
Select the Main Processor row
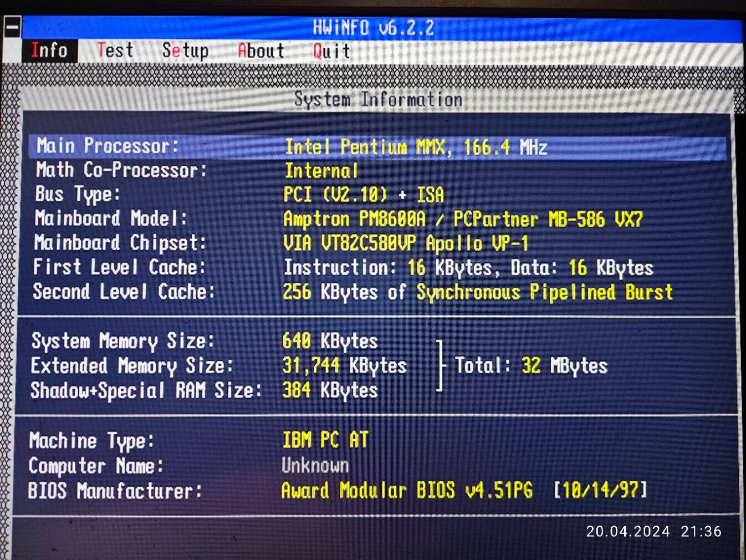pyautogui.click(x=377, y=147)
